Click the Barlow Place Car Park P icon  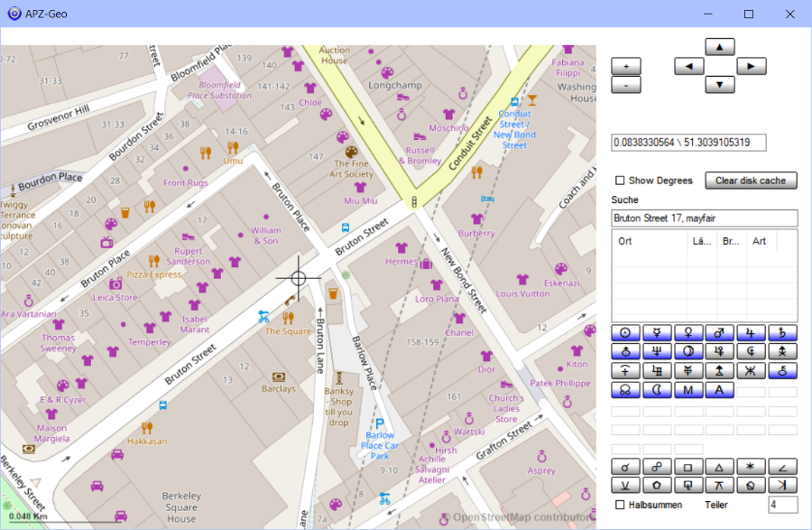click(x=380, y=423)
